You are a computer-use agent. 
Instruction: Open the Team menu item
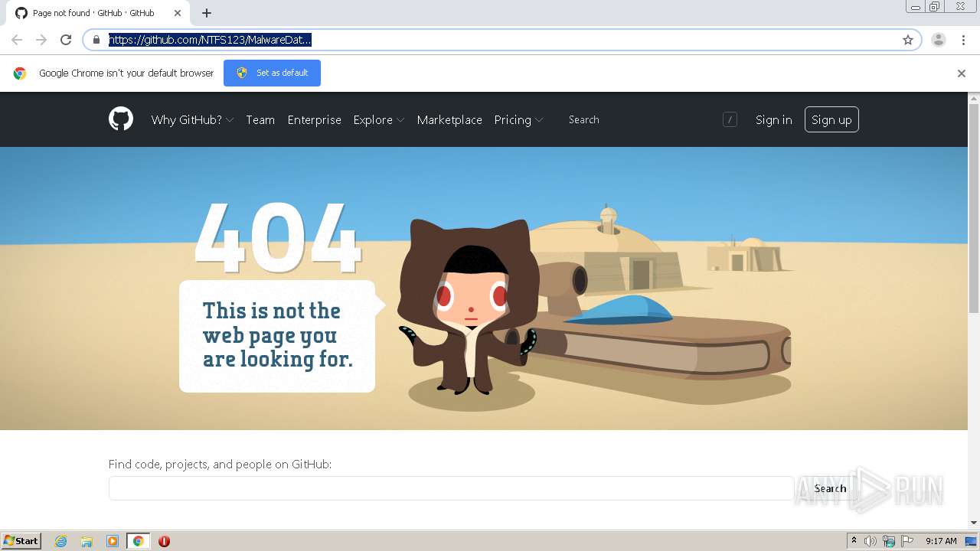point(260,119)
